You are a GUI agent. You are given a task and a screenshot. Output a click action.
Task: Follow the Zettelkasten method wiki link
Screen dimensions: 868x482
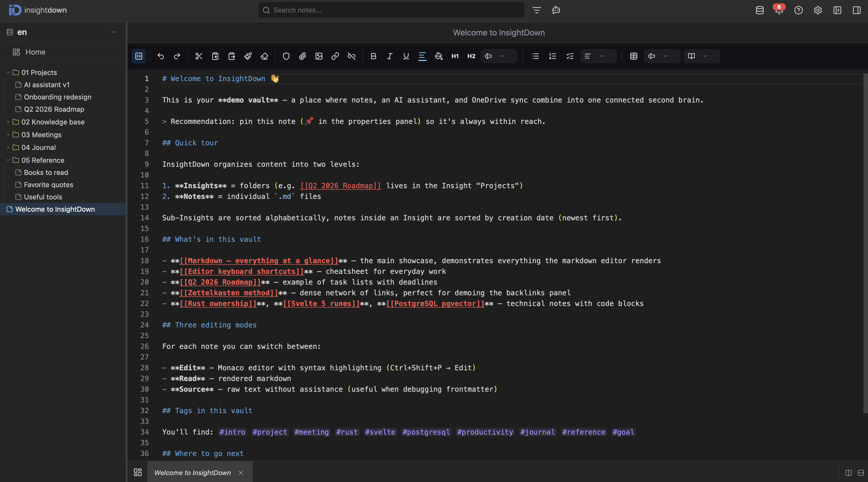229,293
